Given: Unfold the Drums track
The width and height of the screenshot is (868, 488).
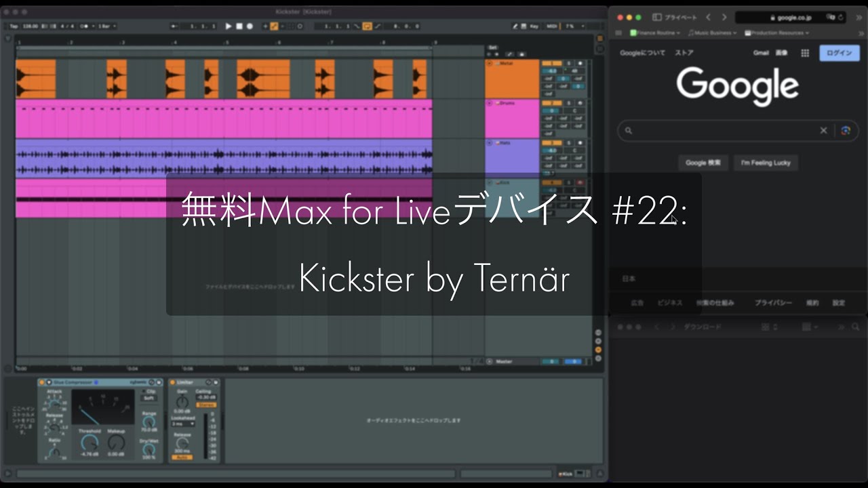Looking at the screenshot, I should (490, 103).
